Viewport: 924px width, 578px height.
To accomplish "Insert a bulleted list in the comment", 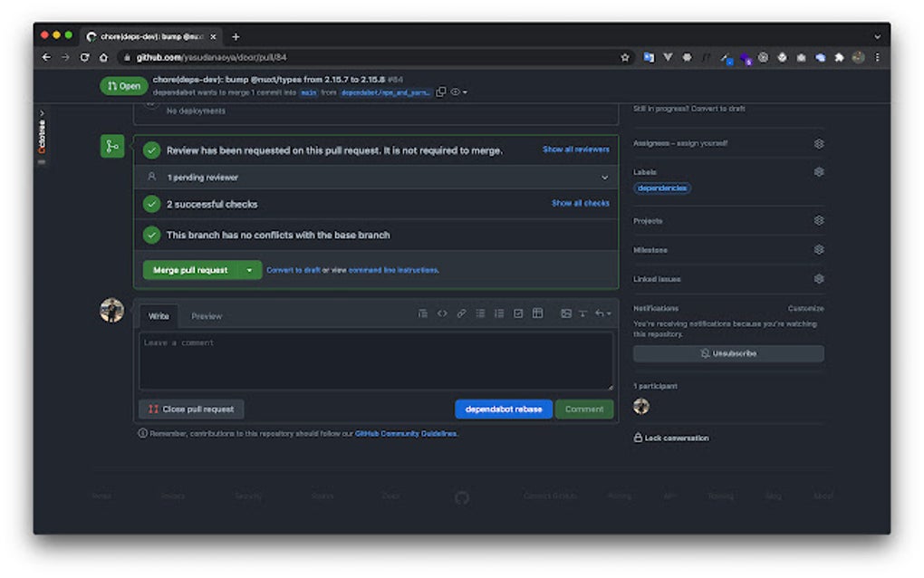I will pyautogui.click(x=480, y=313).
